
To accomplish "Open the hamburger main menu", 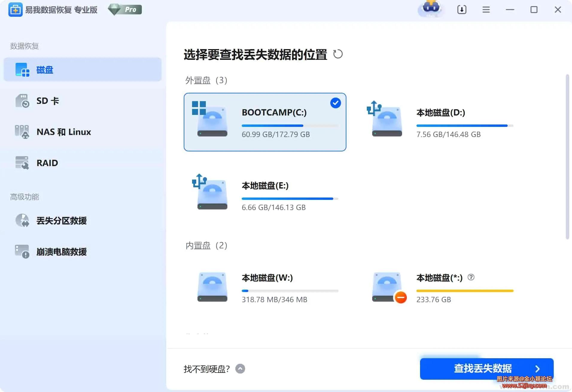I will point(486,10).
